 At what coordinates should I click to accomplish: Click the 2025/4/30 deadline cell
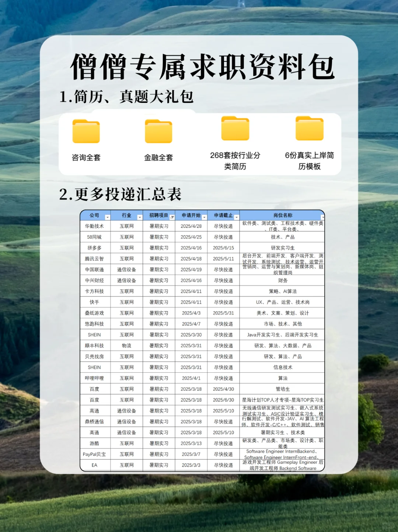click(223, 389)
